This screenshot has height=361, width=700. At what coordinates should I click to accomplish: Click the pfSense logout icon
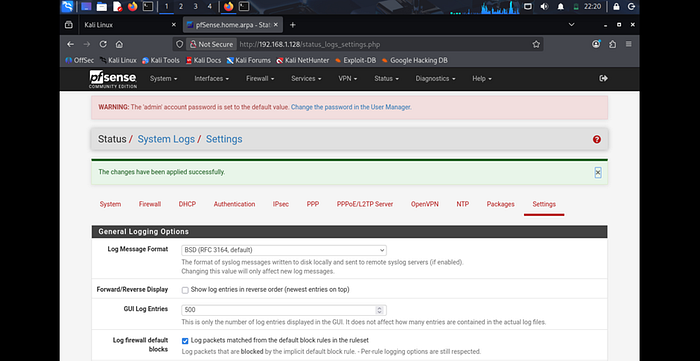603,79
